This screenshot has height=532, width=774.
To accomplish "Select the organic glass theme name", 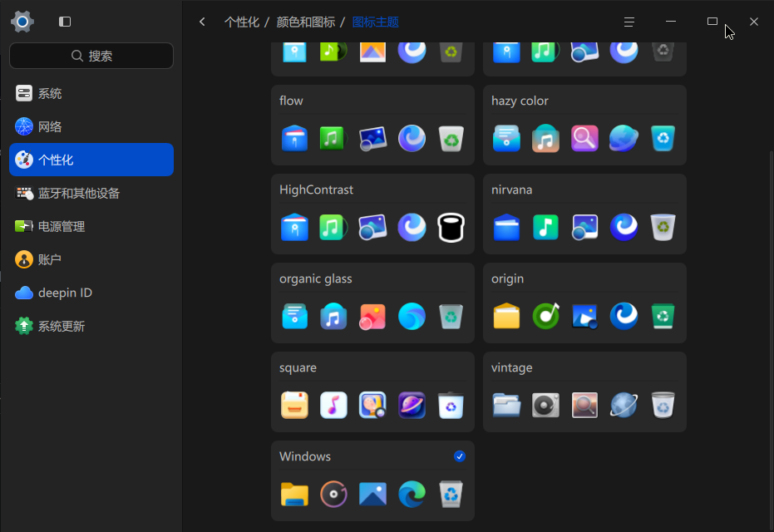I will pyautogui.click(x=316, y=278).
